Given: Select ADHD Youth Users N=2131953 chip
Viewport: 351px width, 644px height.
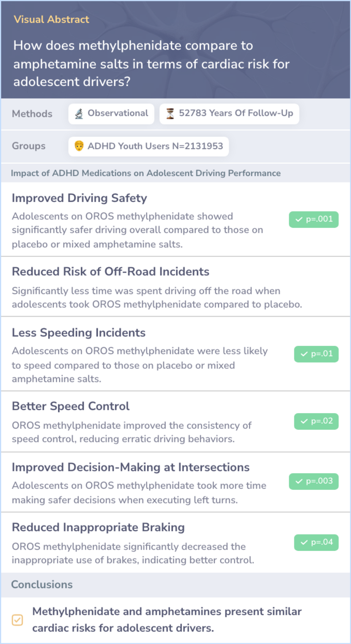Looking at the screenshot, I should pyautogui.click(x=149, y=146).
